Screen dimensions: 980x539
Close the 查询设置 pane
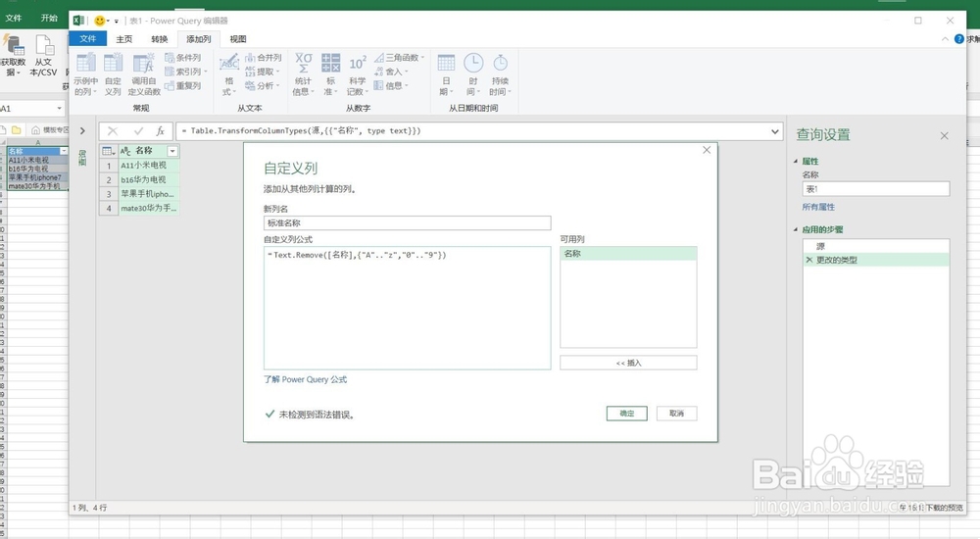click(x=945, y=135)
